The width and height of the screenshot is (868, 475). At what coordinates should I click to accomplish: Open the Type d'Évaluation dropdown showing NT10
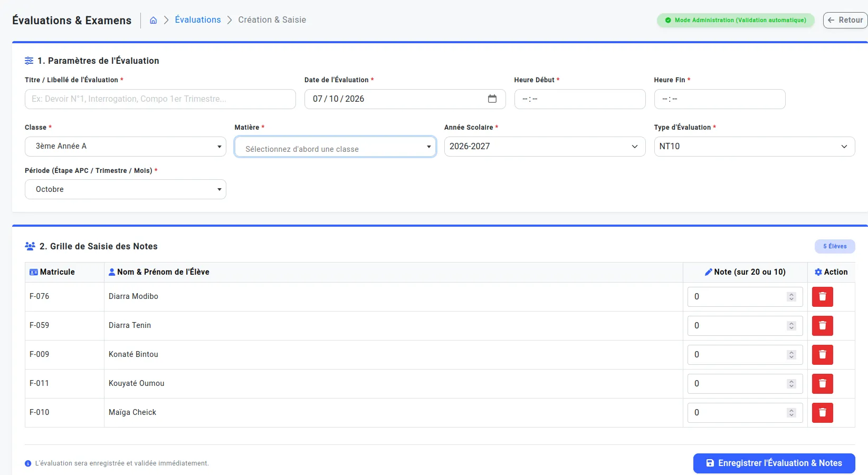coord(755,147)
